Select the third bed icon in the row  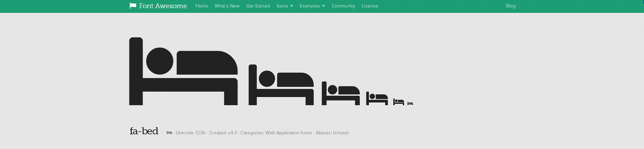click(341, 93)
